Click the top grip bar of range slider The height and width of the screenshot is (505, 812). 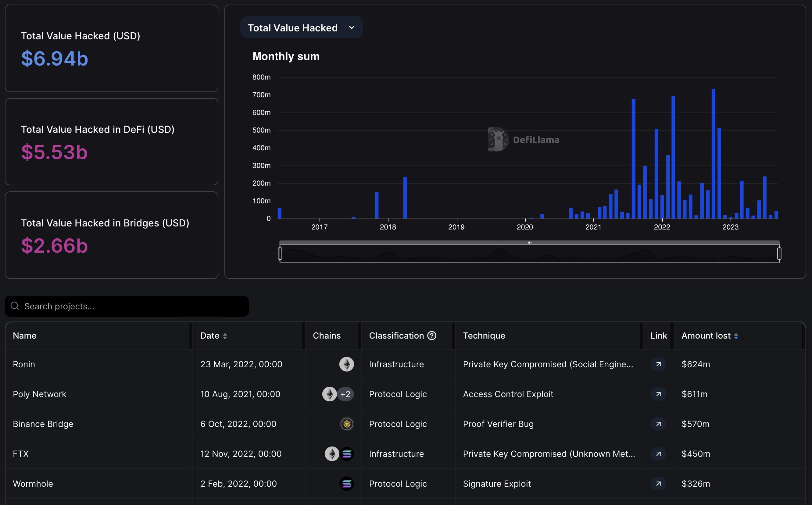coord(529,243)
